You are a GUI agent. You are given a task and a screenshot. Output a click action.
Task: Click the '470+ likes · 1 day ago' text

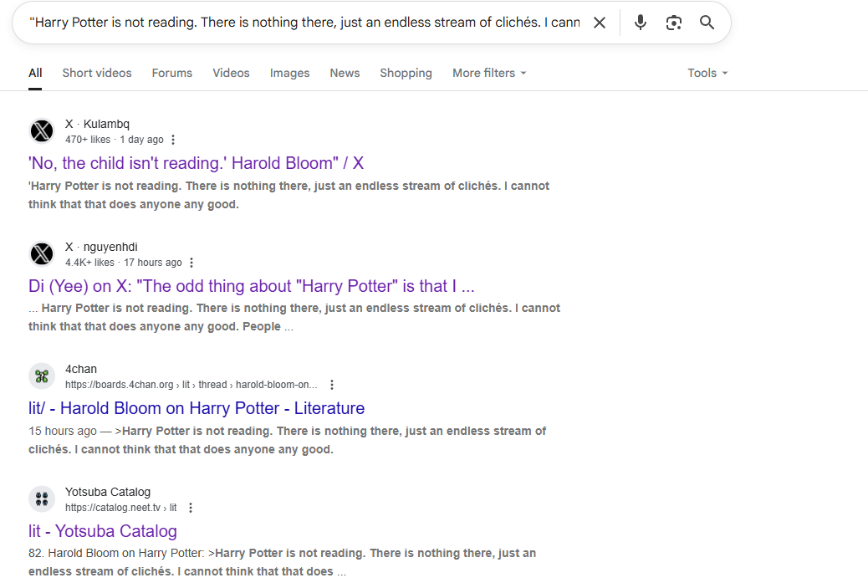tap(114, 140)
